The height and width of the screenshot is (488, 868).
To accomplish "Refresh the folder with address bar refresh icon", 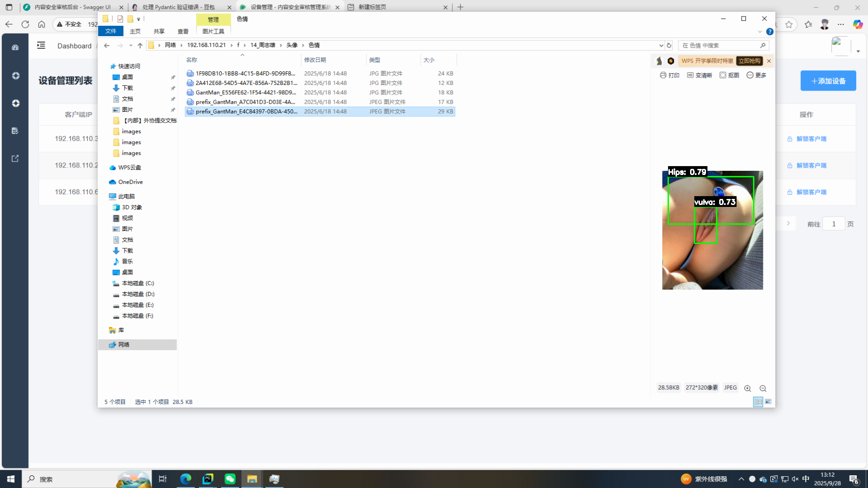I will coord(669,46).
